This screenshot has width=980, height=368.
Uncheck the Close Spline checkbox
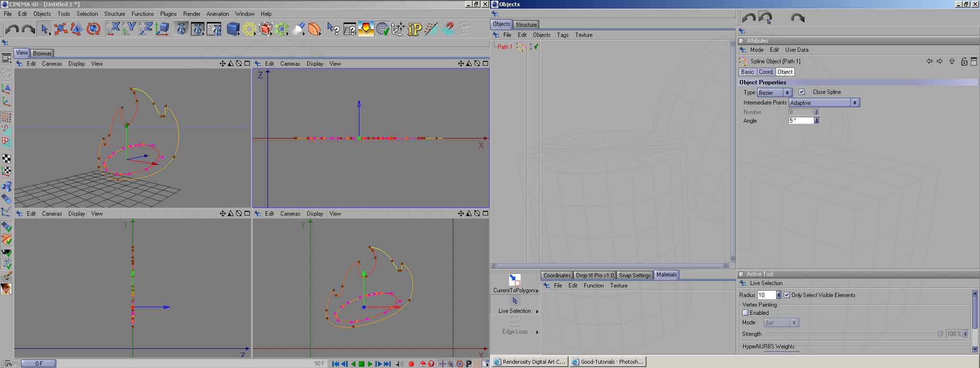(x=802, y=92)
